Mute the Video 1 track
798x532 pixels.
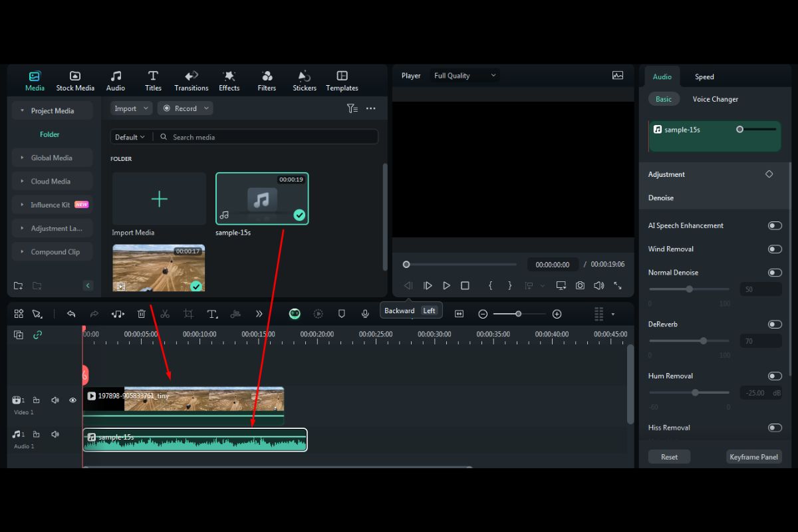(55, 400)
